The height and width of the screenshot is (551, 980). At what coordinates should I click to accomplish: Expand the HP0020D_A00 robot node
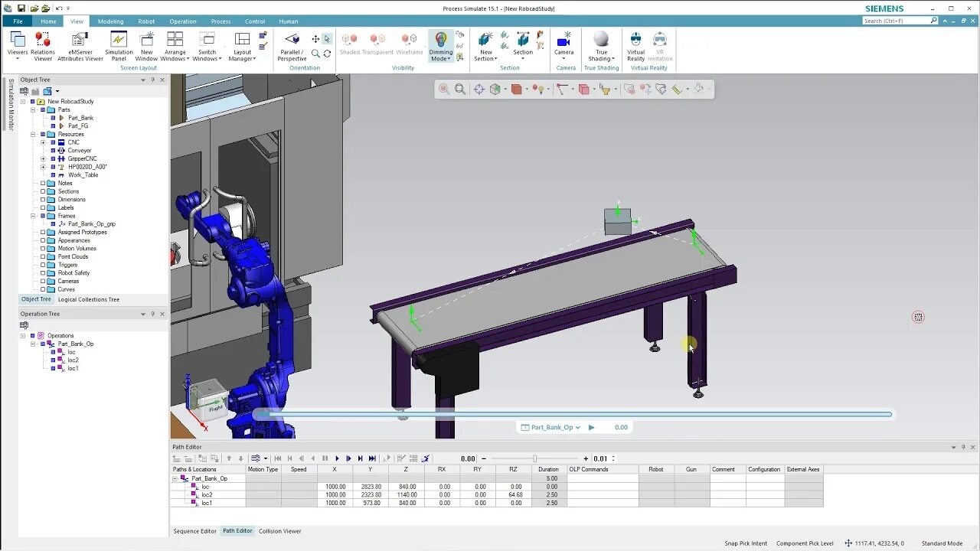coord(43,167)
